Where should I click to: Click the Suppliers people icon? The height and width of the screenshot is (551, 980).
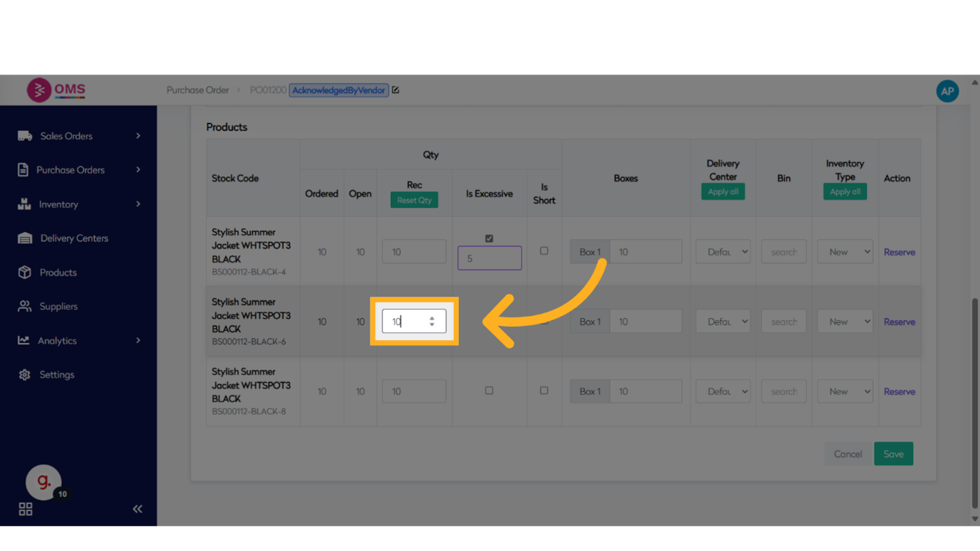coord(25,307)
